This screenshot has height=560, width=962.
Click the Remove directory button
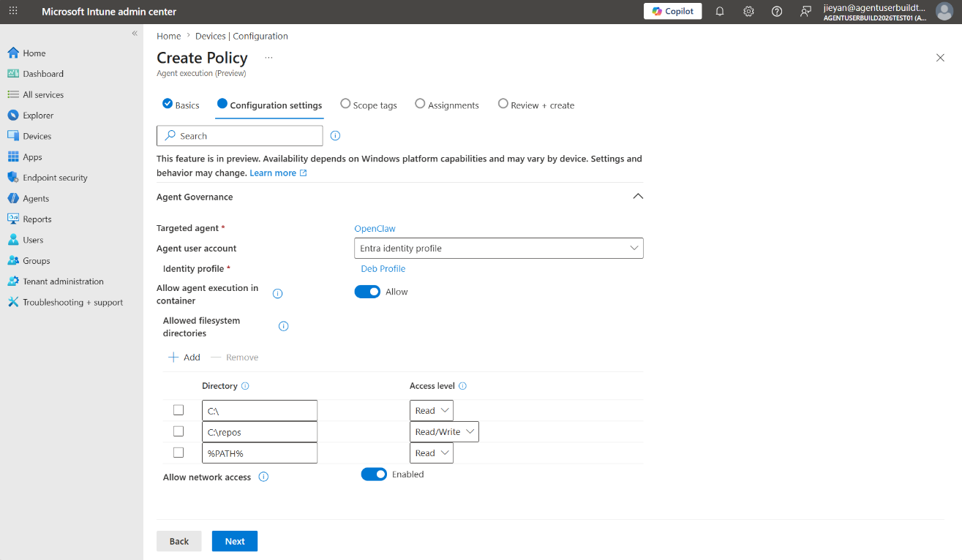(x=234, y=357)
